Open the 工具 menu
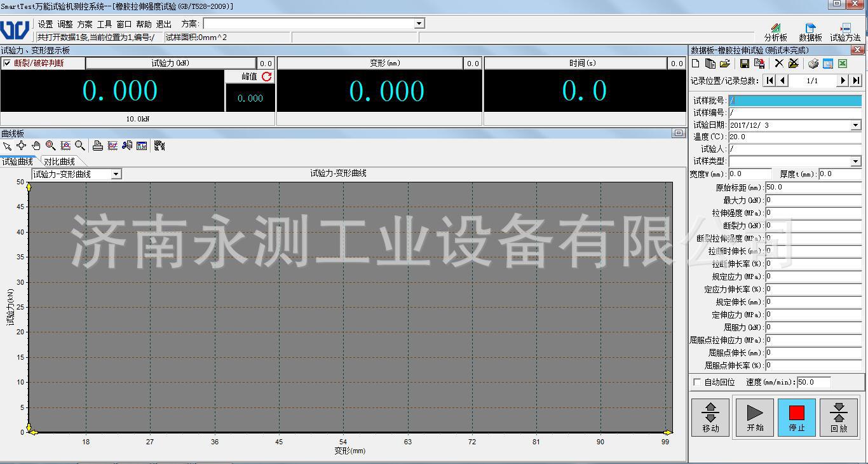Viewport: 868px width, 464px height. pyautogui.click(x=104, y=24)
